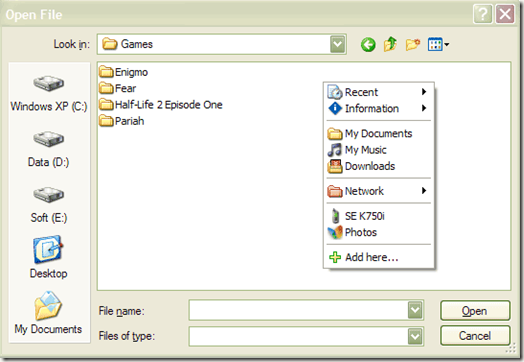The image size is (524, 362).
Task: Open the Information submenu
Action: [379, 108]
